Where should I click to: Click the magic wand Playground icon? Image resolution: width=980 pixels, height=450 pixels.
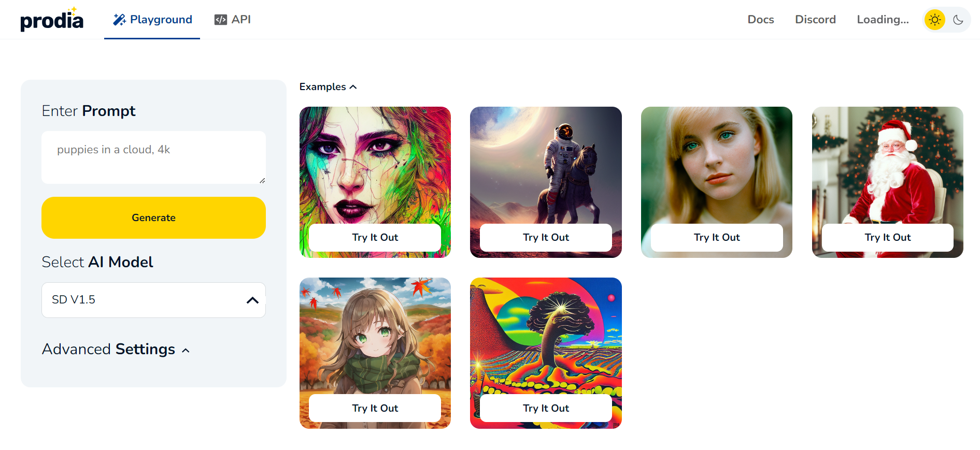(119, 20)
